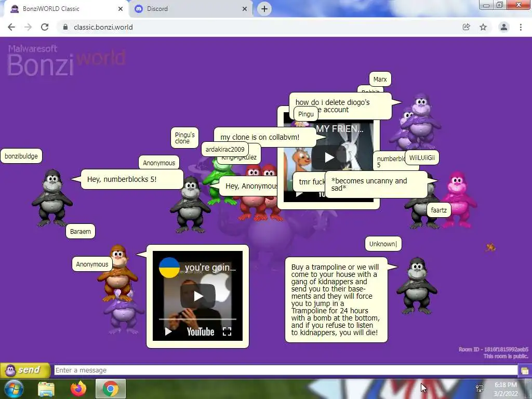Image resolution: width=532 pixels, height=399 pixels.
Task: Click the 'Buy a trampoline' speech bubble
Action: click(336, 300)
